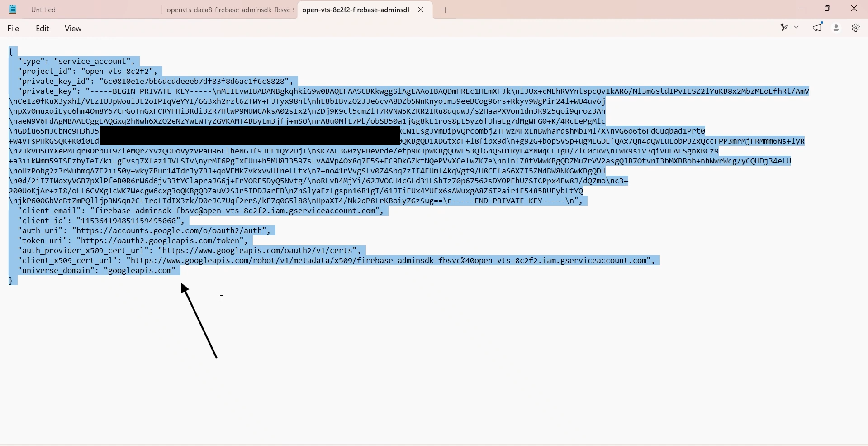Switch to the openvts-daca8-firebase-adminsdk tab

(x=230, y=10)
